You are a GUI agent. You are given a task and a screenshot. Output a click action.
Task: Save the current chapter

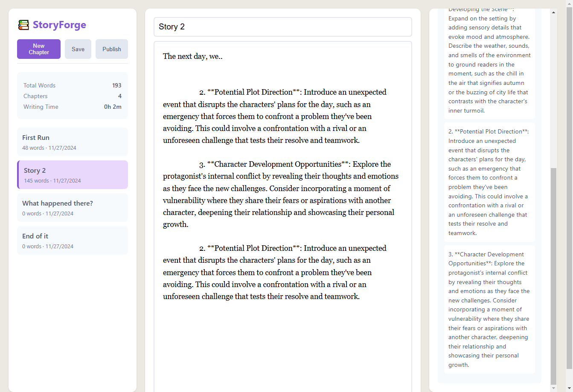[78, 49]
